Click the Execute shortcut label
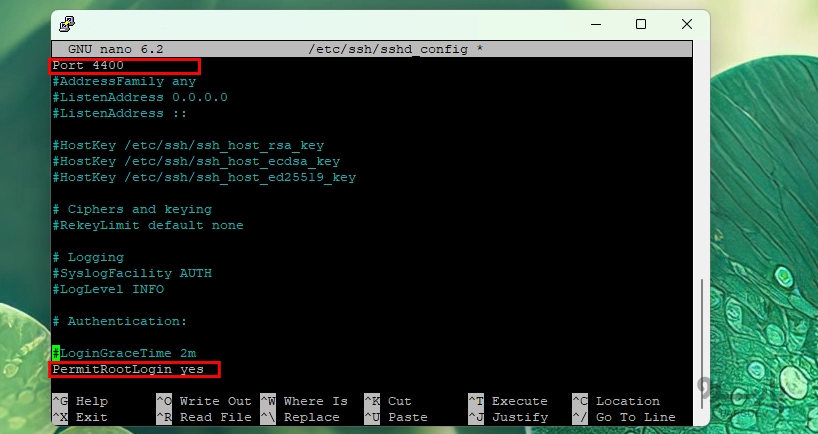Viewport: 818px width, 434px height. point(519,402)
